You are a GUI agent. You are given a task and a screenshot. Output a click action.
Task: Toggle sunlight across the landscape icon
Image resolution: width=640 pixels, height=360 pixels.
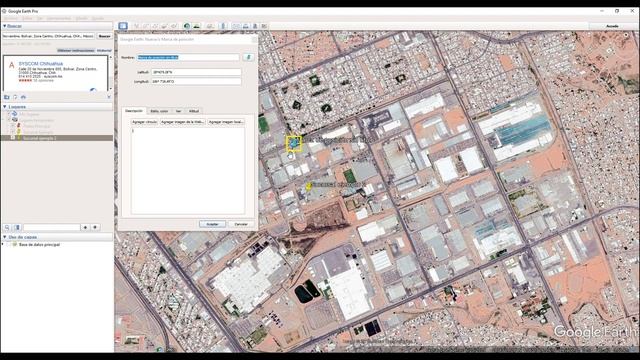[x=196, y=26]
